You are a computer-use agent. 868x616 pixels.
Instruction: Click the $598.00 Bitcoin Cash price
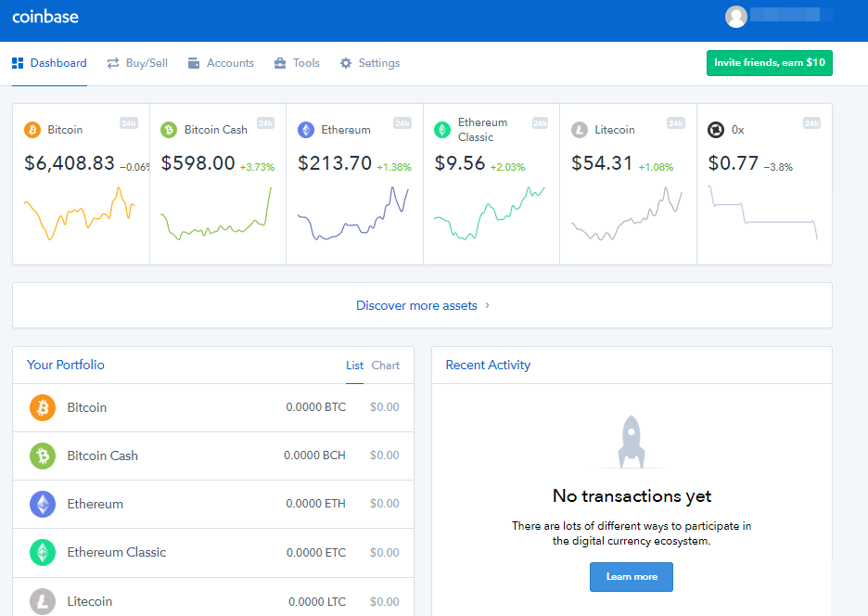coord(198,163)
